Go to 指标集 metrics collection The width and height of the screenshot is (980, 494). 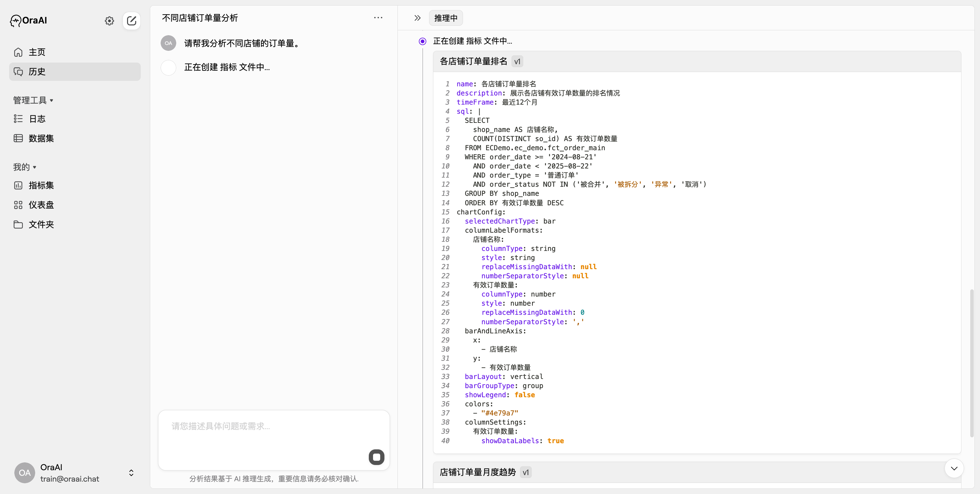coord(41,185)
